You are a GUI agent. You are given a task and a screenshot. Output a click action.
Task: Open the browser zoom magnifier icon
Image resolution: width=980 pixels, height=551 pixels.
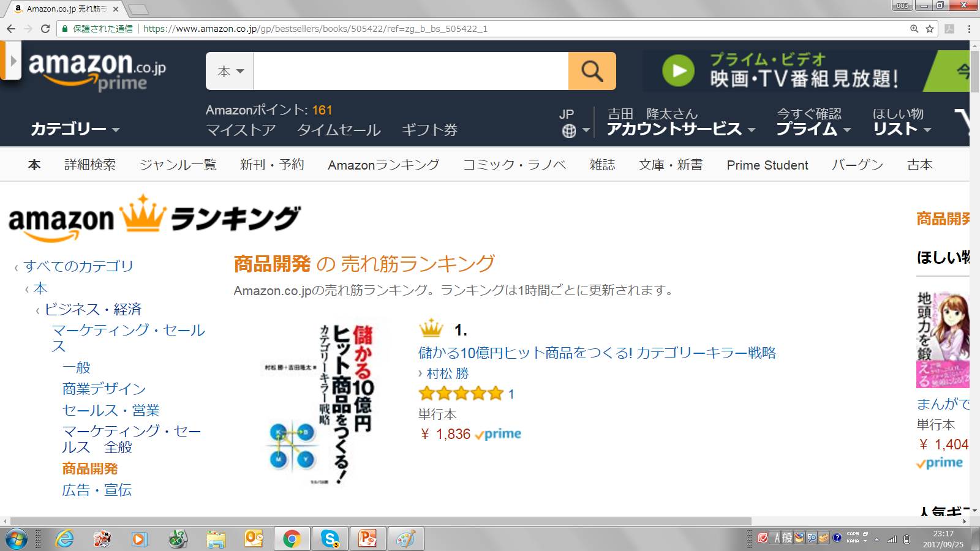(914, 29)
